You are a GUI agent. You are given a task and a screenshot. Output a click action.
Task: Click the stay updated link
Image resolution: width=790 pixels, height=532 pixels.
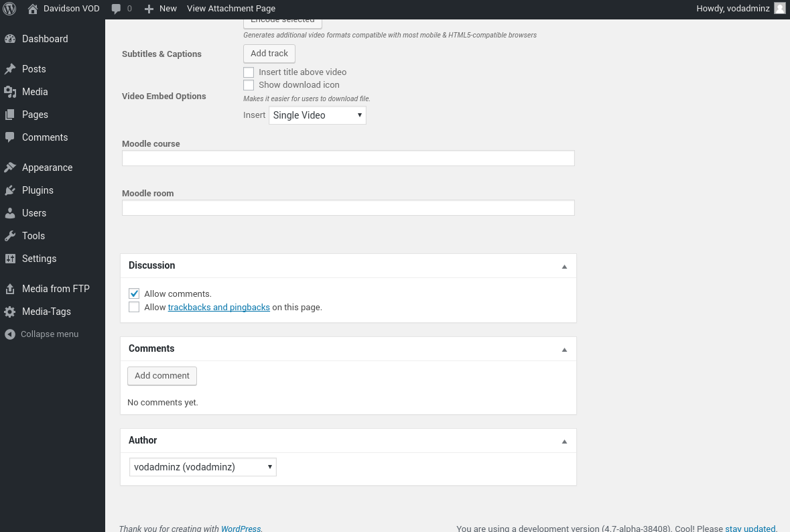750,529
